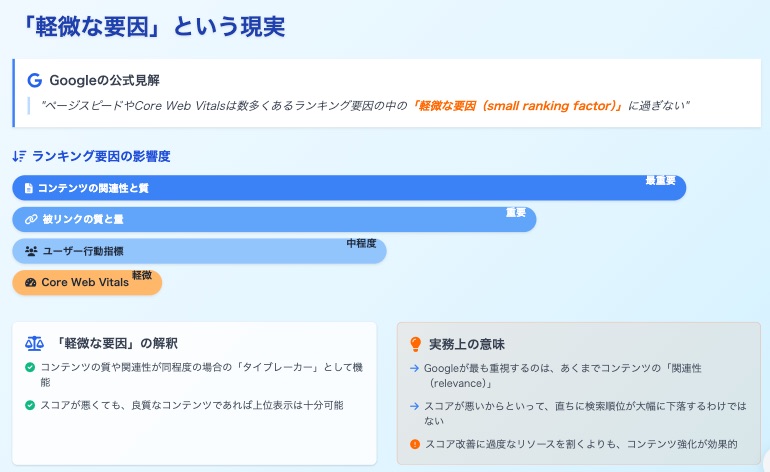Image resolution: width=770 pixels, height=472 pixels.
Task: Click the orange exclamation icon beside スコア改善 item
Action: point(415,444)
